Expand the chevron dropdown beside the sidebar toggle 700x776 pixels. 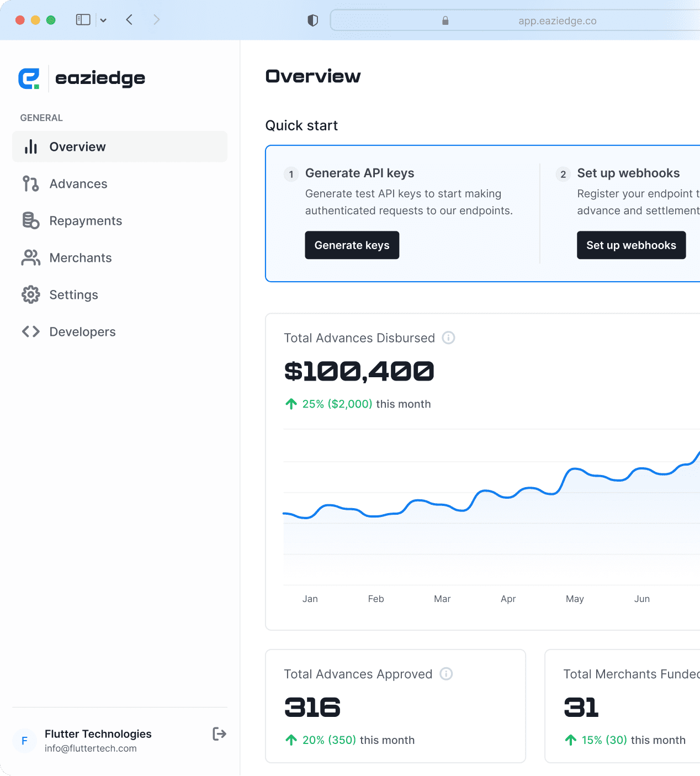103,20
